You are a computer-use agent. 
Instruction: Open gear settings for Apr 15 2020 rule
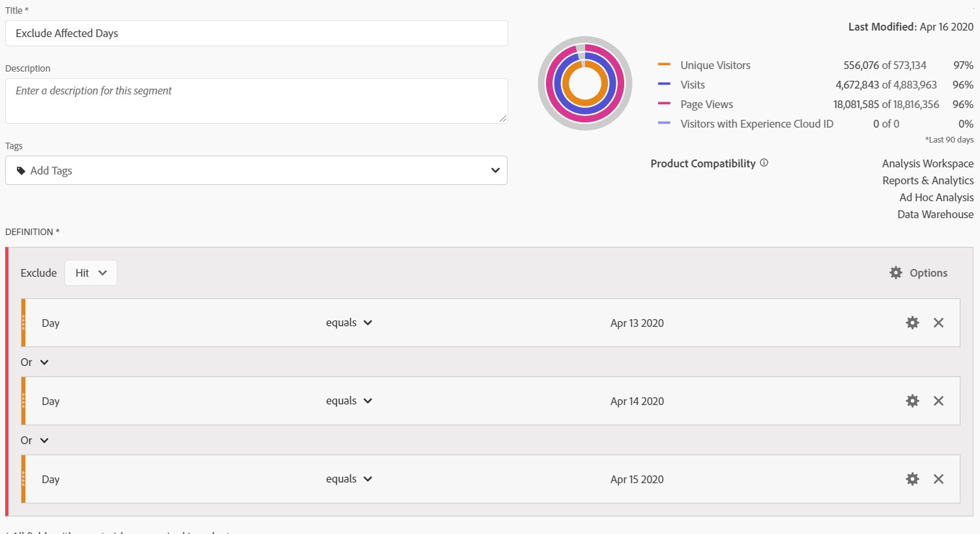point(912,479)
